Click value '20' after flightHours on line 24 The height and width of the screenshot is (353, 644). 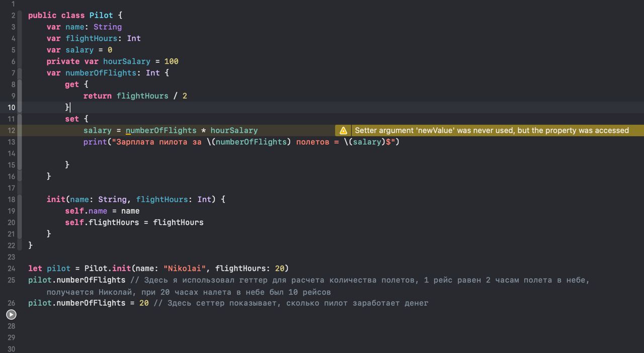[279, 268]
